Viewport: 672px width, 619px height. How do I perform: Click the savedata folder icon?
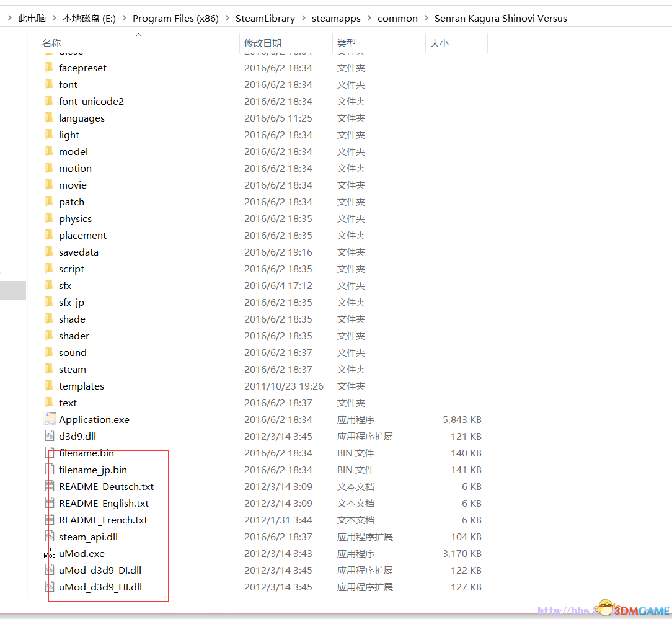coord(50,251)
